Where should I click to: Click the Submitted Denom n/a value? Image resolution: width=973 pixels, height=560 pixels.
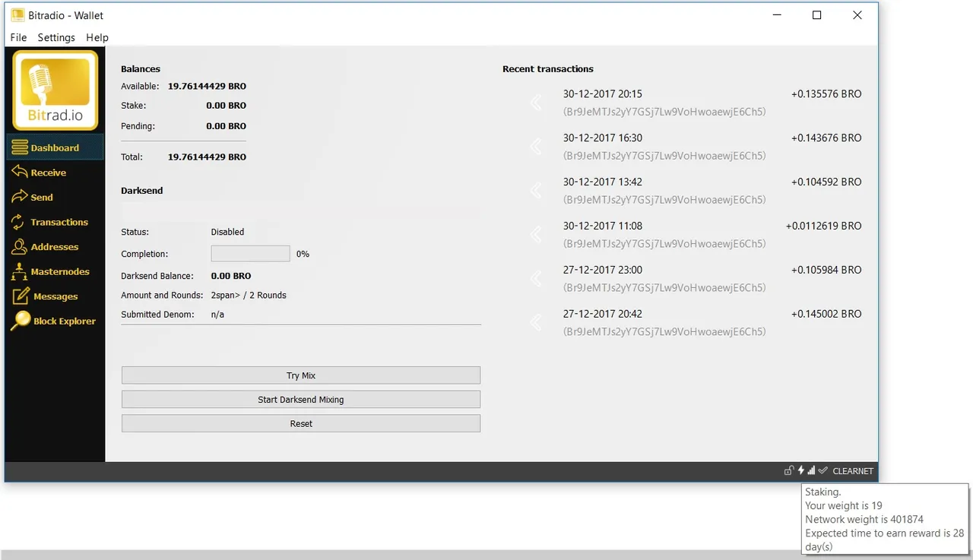pyautogui.click(x=217, y=315)
